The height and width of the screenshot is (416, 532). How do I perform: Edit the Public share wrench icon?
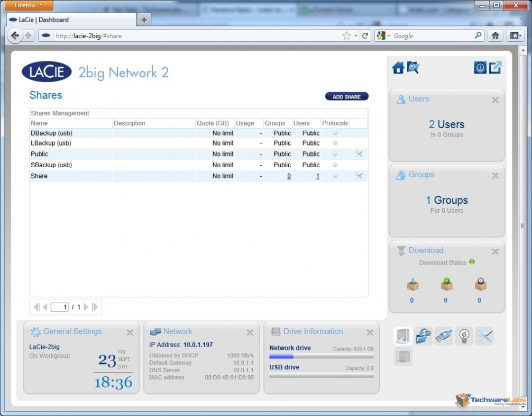coord(359,154)
